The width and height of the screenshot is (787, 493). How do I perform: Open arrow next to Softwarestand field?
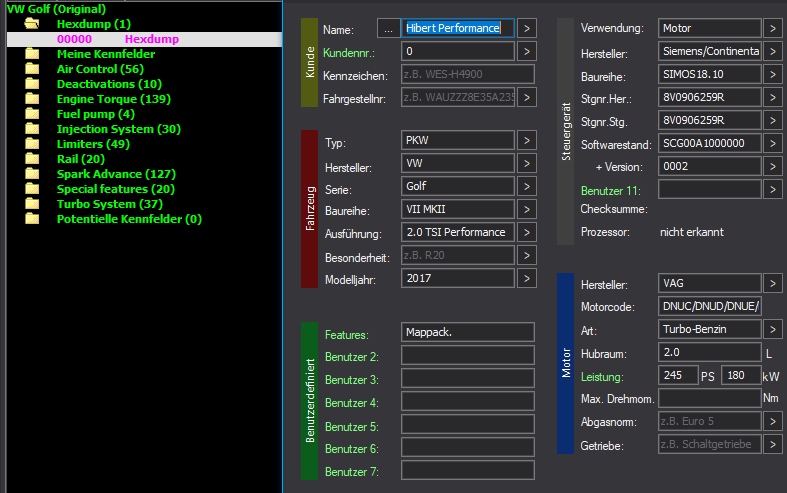pos(773,144)
